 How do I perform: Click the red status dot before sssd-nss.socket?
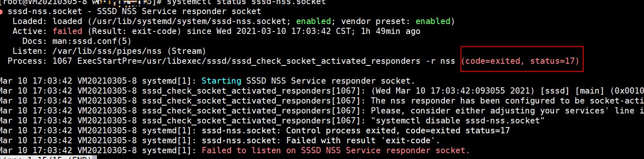2,12
